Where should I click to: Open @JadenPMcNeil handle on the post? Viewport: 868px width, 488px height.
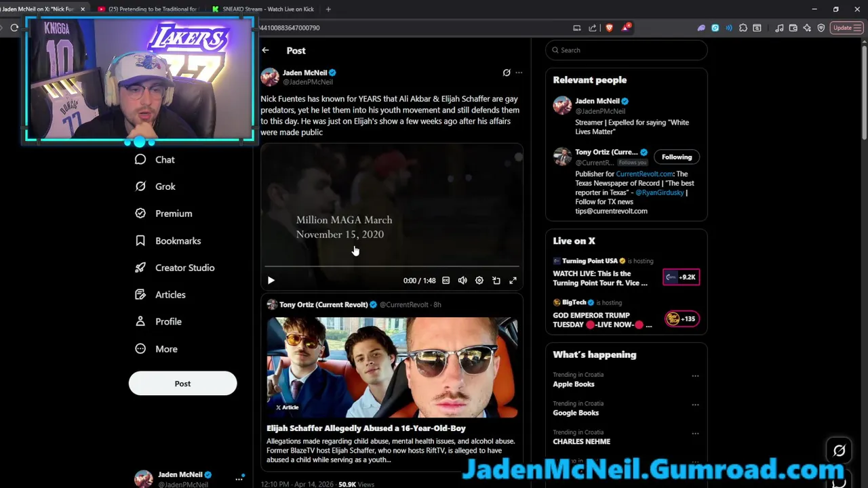click(308, 82)
